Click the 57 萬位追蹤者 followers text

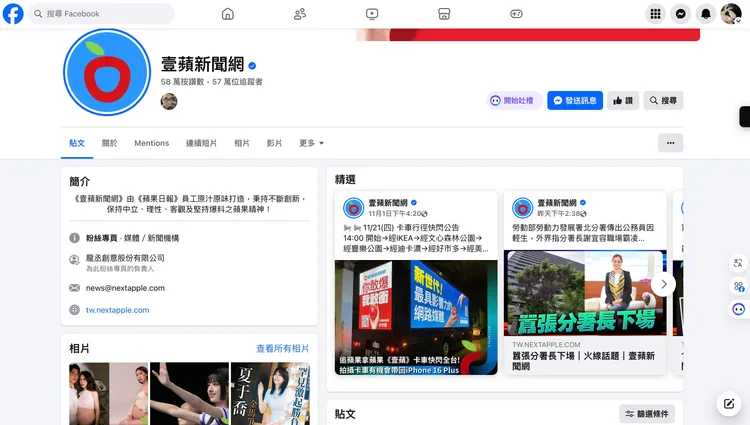pyautogui.click(x=237, y=82)
